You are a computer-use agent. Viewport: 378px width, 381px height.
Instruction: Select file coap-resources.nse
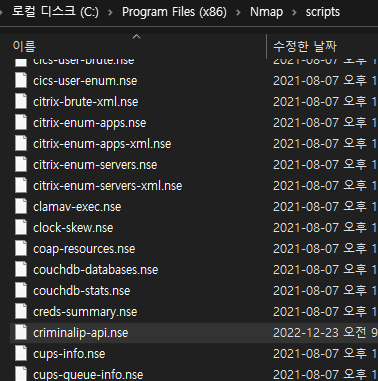[x=84, y=249]
